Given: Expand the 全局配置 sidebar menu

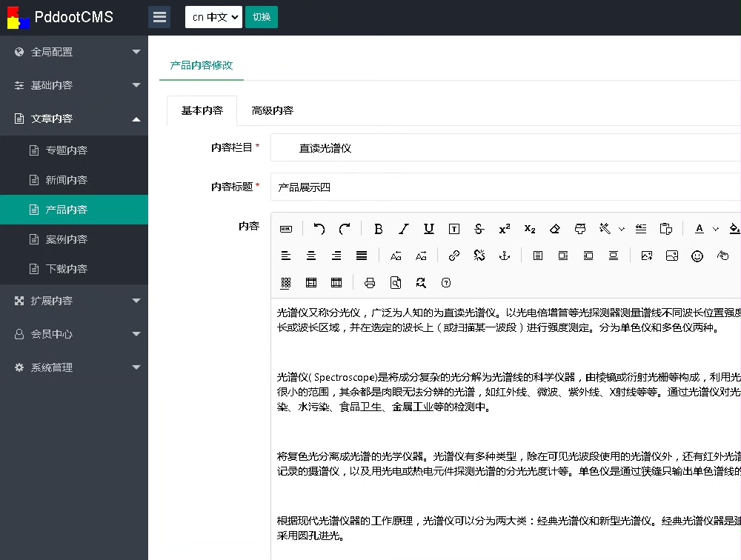Looking at the screenshot, I should coord(74,52).
